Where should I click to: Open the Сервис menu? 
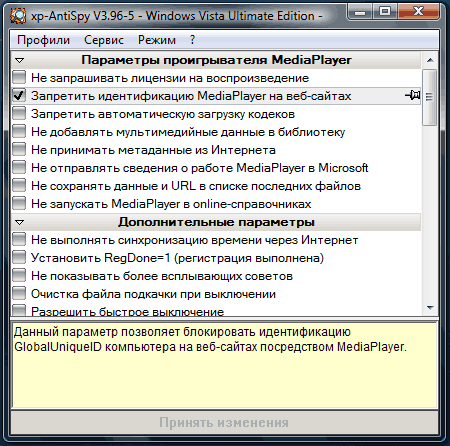[x=104, y=40]
